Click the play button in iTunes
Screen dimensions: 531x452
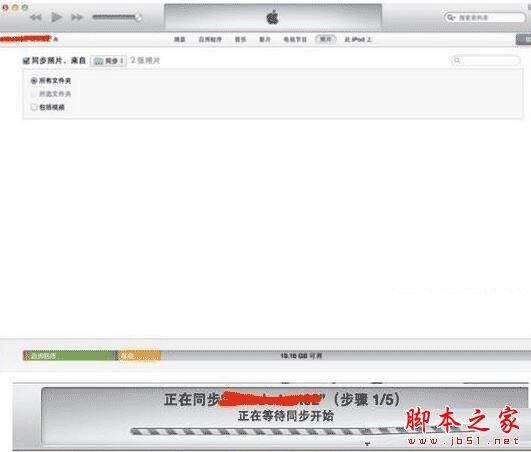tap(56, 17)
